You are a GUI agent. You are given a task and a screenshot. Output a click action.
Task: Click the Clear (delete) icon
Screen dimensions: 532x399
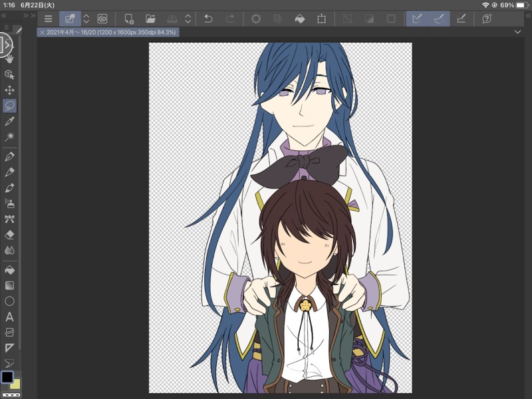pyautogui.click(x=256, y=19)
